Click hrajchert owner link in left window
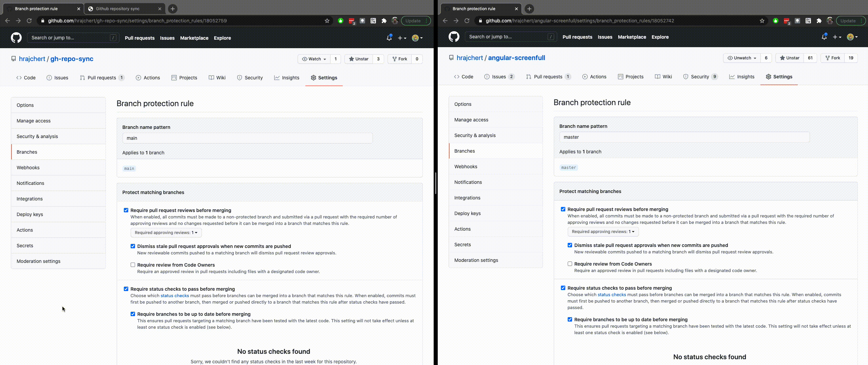The width and height of the screenshot is (868, 365). click(x=32, y=59)
